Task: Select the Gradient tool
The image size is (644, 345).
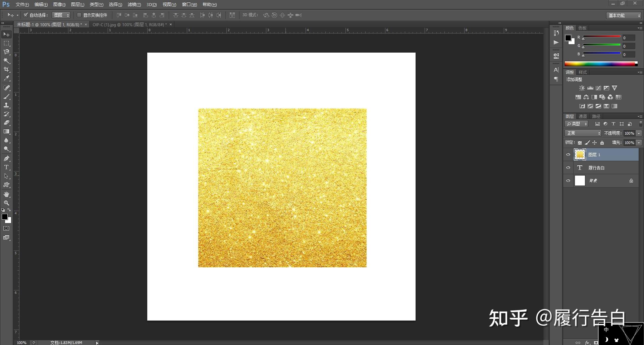Action: coord(6,132)
